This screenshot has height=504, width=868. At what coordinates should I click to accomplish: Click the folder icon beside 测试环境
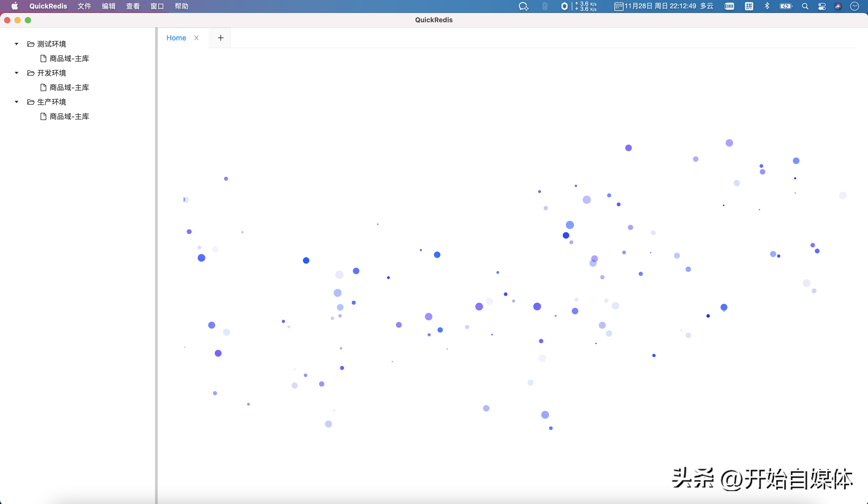(31, 44)
